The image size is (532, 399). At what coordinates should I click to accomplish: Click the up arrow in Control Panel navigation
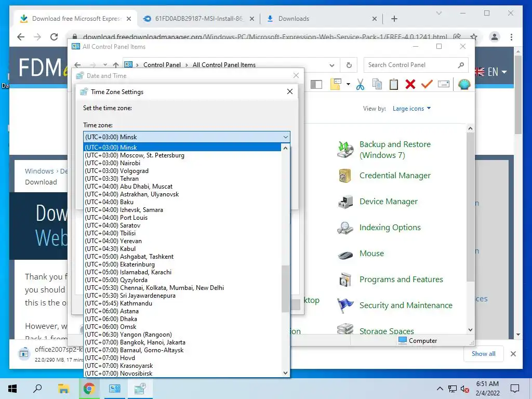coord(116,65)
